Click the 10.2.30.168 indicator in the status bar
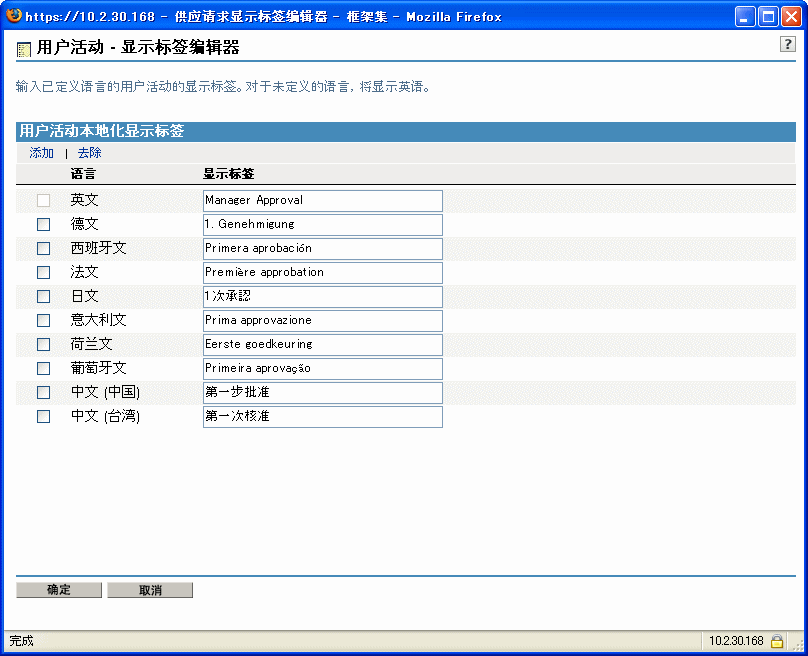 tap(735, 641)
